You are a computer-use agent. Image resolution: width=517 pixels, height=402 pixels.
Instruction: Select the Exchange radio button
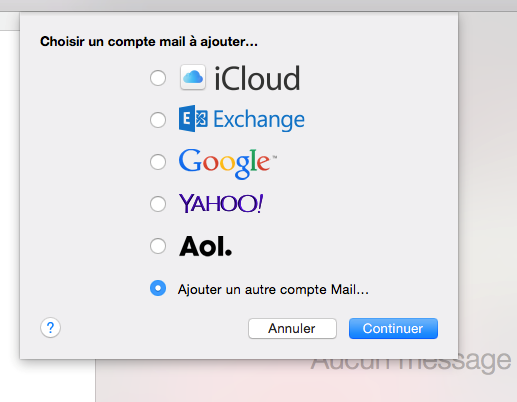(x=158, y=120)
